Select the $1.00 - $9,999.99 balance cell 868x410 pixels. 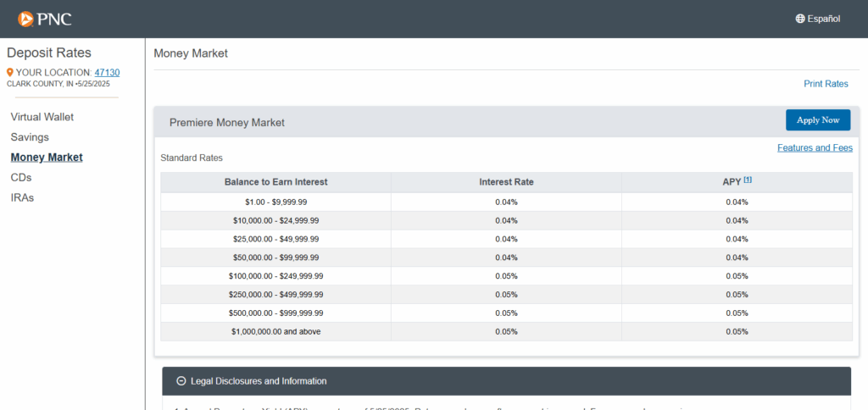click(x=275, y=202)
